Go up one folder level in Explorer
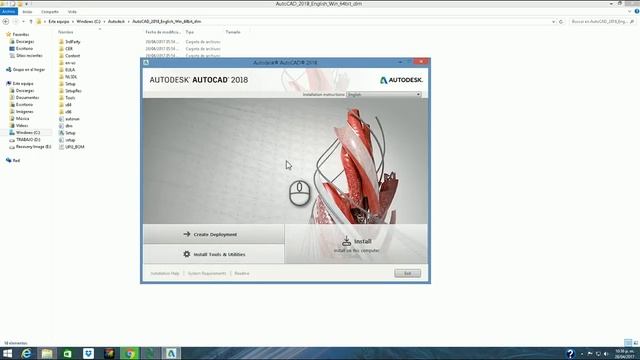Viewport: 640px width, 360px height. 31,21
